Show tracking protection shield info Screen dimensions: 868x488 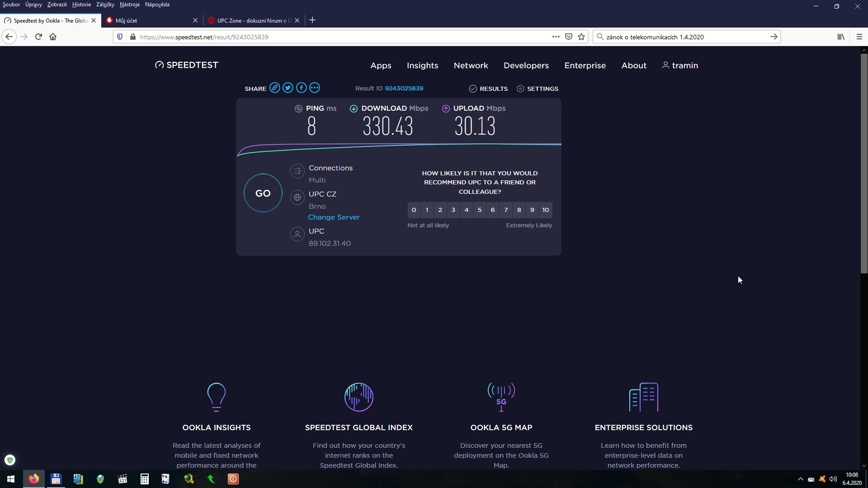click(120, 37)
